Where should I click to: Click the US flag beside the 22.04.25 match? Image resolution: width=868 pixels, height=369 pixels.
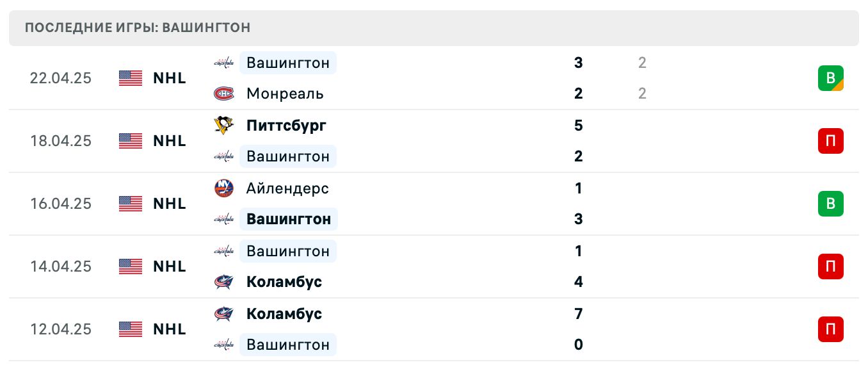tap(130, 78)
